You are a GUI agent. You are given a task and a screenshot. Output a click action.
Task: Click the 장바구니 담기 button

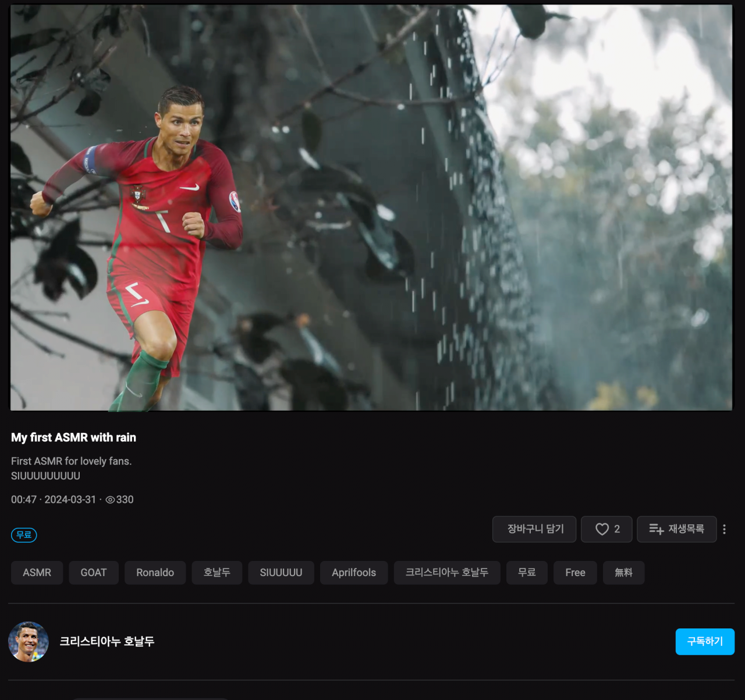click(x=534, y=529)
